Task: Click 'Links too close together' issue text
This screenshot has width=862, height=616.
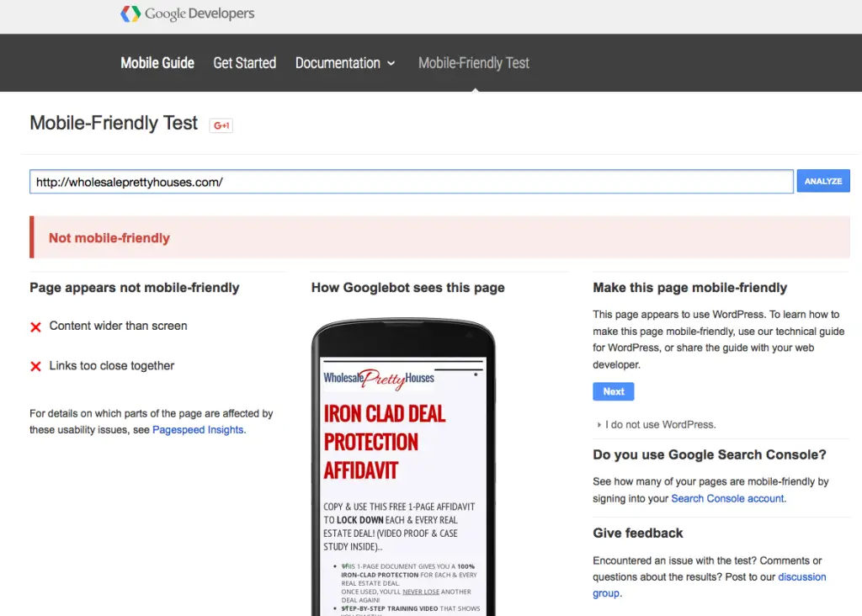Action: pos(112,366)
